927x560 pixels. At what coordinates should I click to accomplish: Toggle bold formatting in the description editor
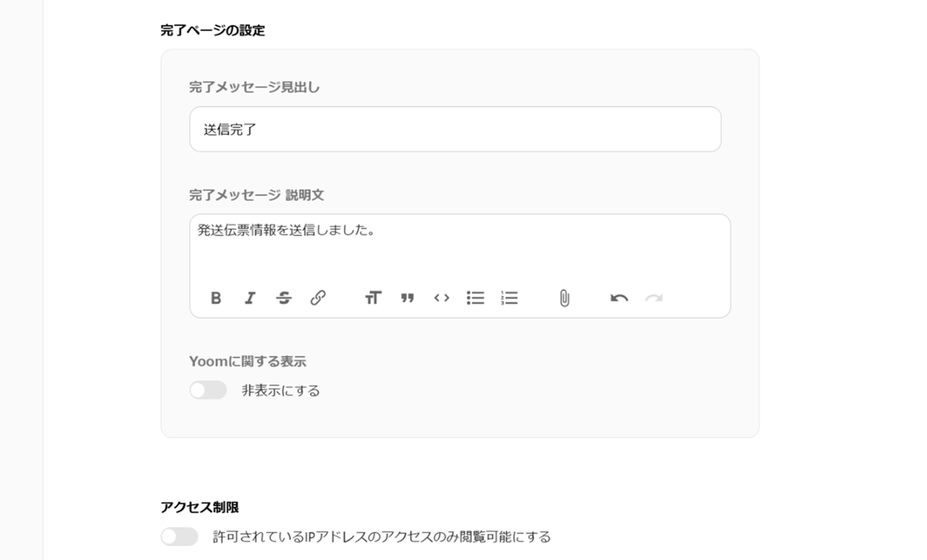(216, 298)
